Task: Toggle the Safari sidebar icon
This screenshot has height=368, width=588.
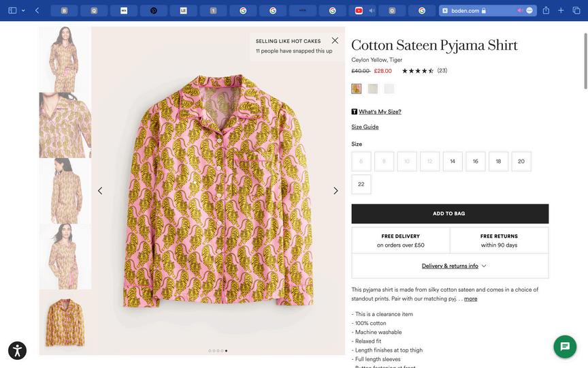Action: (x=12, y=10)
